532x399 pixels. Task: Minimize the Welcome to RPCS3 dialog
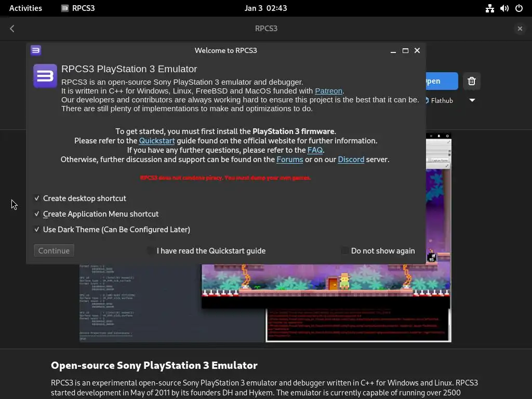[x=393, y=50]
